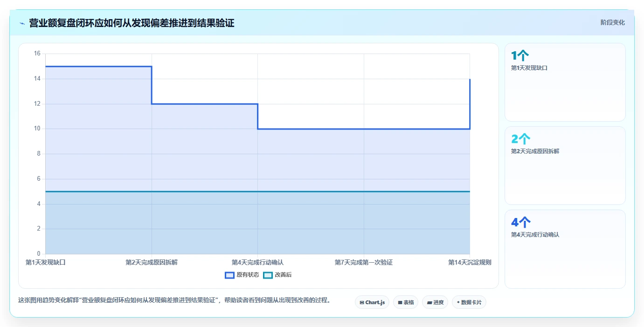Click y-axis value 10
This screenshot has height=327, width=644.
coord(37,129)
